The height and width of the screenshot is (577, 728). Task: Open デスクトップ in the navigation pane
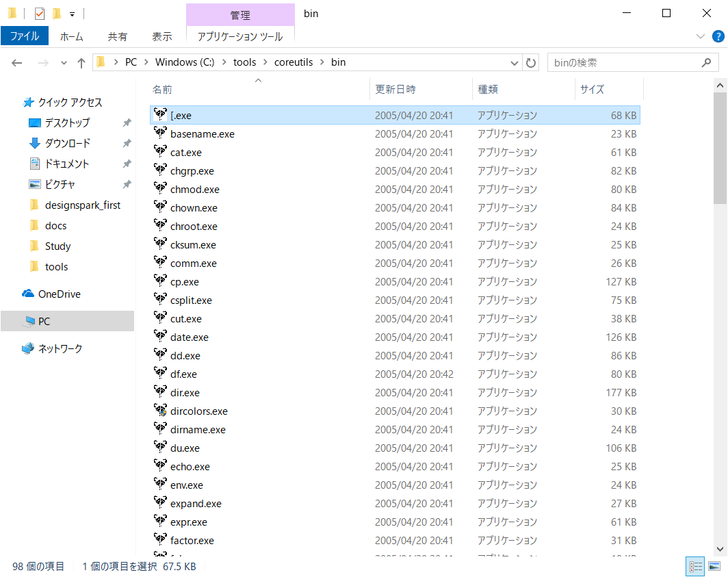point(67,123)
